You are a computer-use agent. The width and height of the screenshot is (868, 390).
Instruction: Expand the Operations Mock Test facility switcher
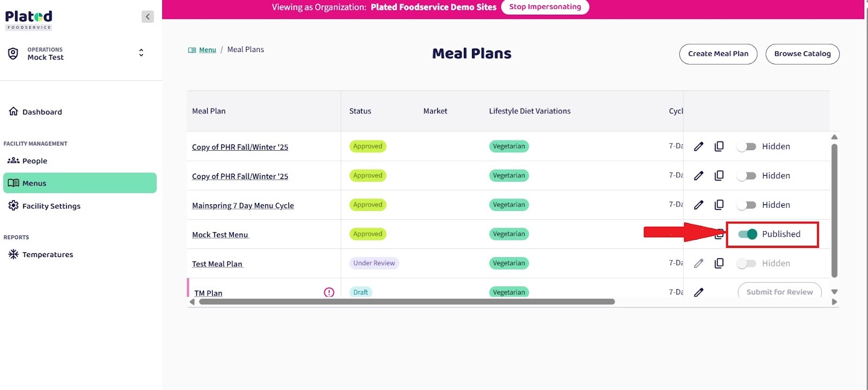point(141,53)
